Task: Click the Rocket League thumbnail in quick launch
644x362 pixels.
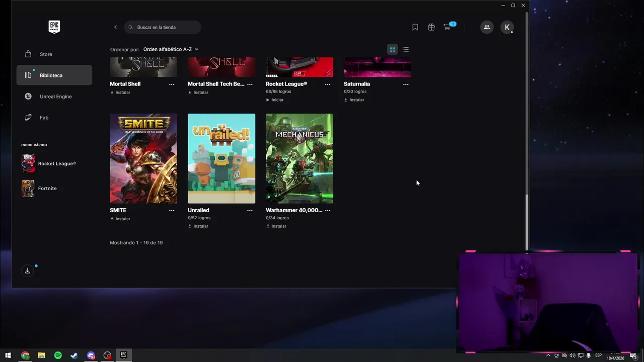Action: 28,163
